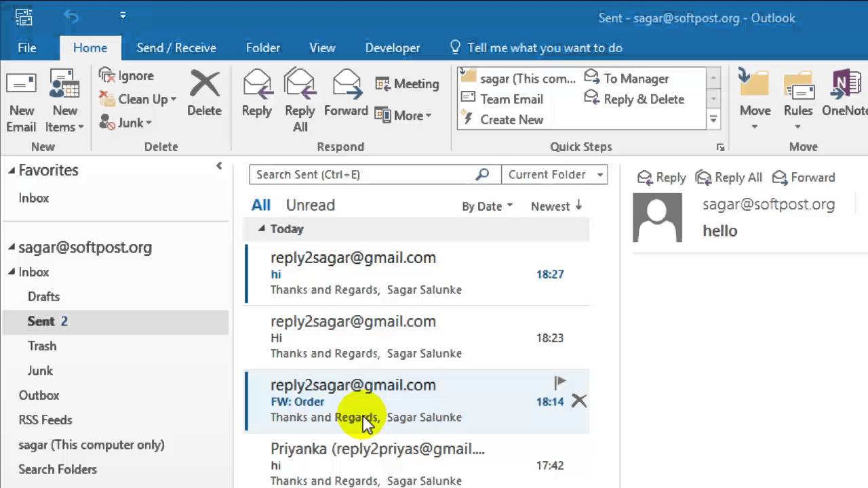Viewport: 868px width, 488px height.
Task: Open the Outbox folder
Action: coord(39,395)
